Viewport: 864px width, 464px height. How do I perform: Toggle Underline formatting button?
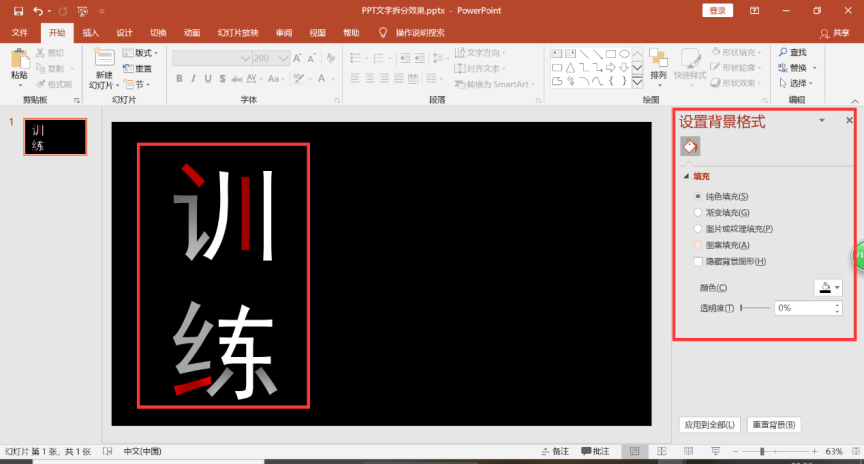tap(208, 79)
